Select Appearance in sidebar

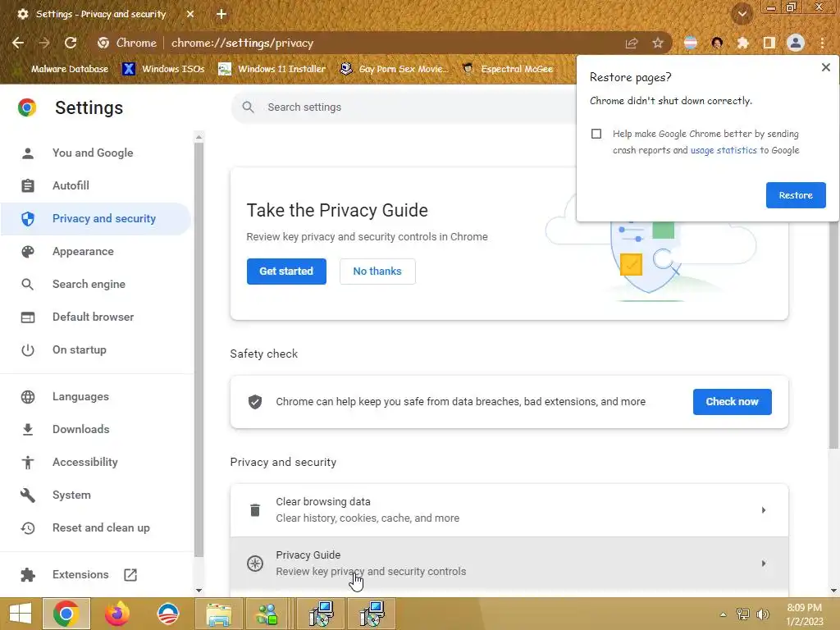tap(83, 251)
